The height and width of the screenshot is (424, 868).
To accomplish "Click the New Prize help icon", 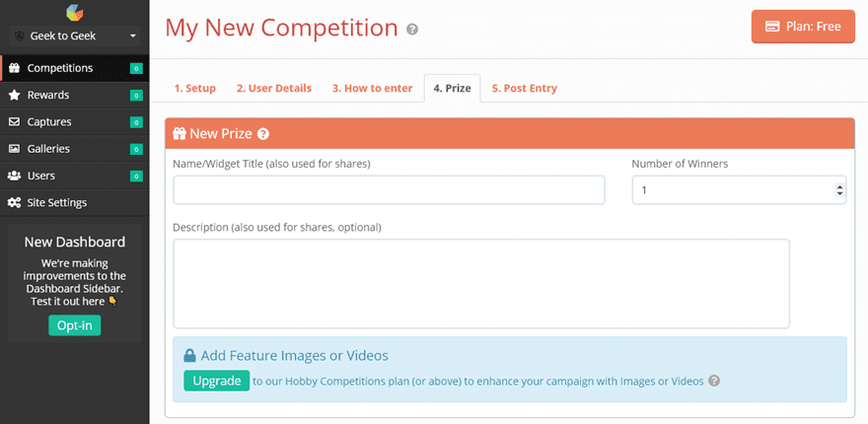I will tap(263, 134).
